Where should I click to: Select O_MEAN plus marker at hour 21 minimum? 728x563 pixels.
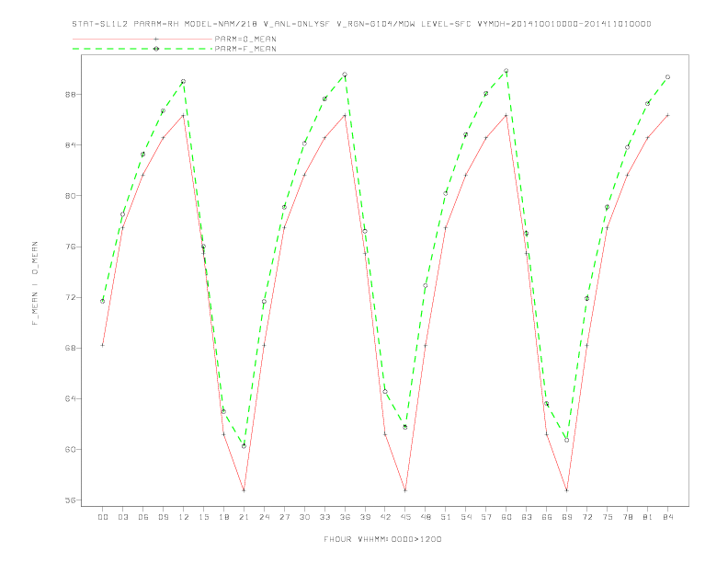pyautogui.click(x=244, y=490)
